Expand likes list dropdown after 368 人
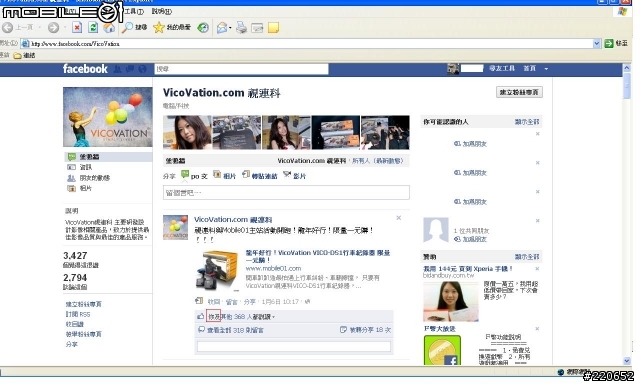The width and height of the screenshot is (640, 384). tap(273, 317)
